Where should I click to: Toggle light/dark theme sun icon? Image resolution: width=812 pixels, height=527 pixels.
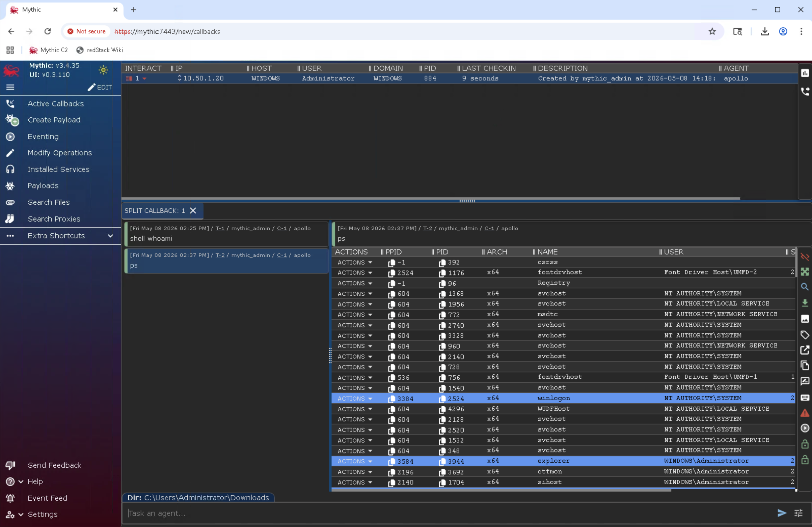103,70
